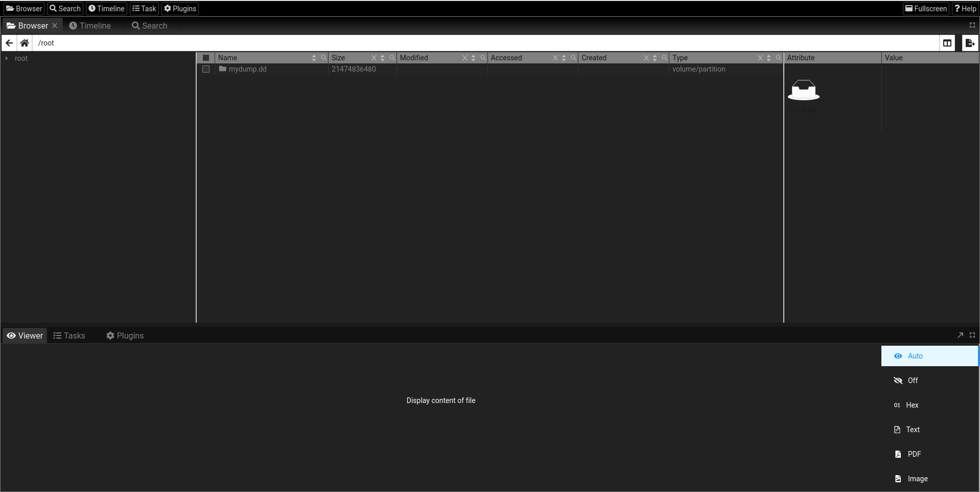The height and width of the screenshot is (492, 980).
Task: Select Hex view mode in the sidebar
Action: point(912,405)
